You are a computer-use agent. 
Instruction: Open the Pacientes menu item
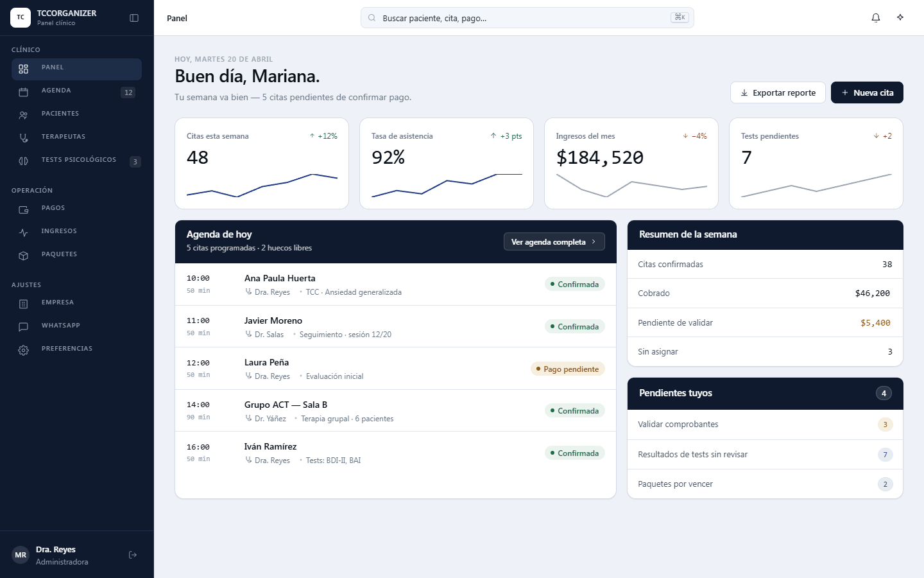pos(76,115)
